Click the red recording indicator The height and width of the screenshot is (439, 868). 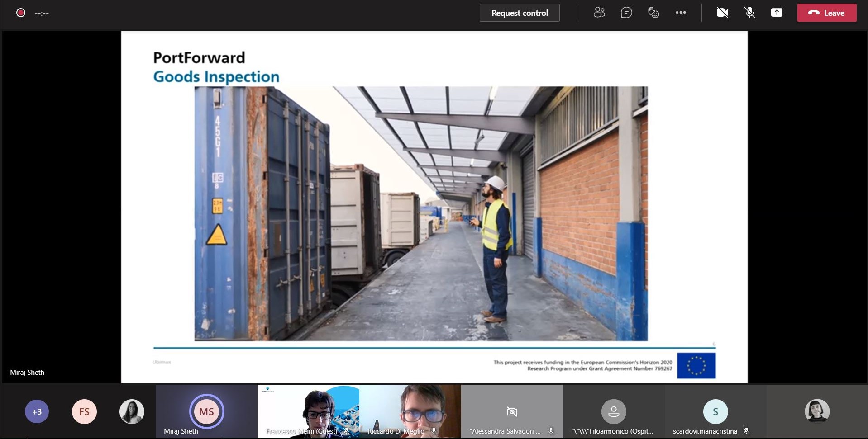tap(21, 13)
